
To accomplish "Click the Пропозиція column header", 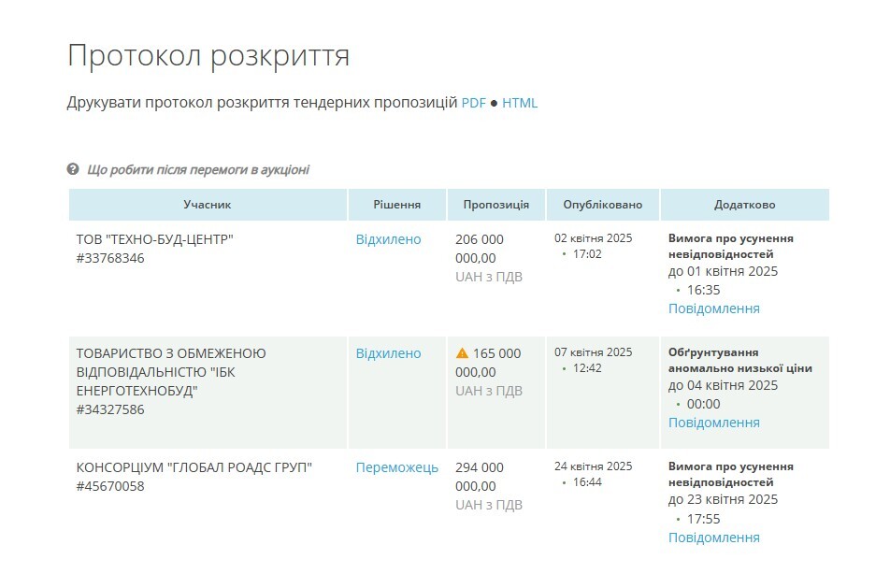I will 496,205.
